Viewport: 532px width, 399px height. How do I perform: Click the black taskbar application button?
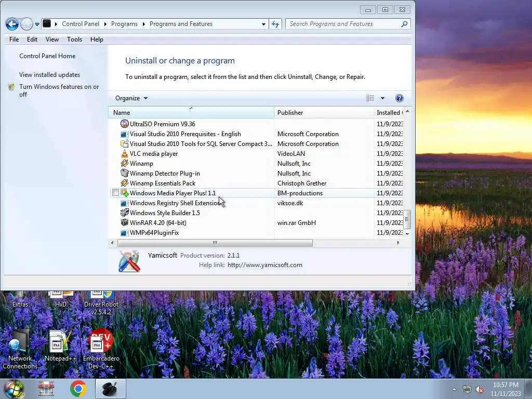tap(111, 389)
